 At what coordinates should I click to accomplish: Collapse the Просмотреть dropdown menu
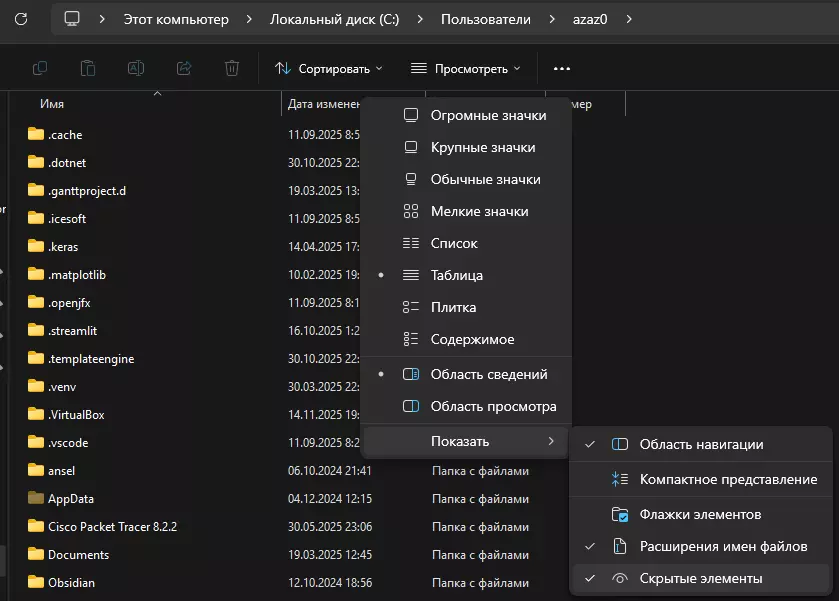(465, 68)
